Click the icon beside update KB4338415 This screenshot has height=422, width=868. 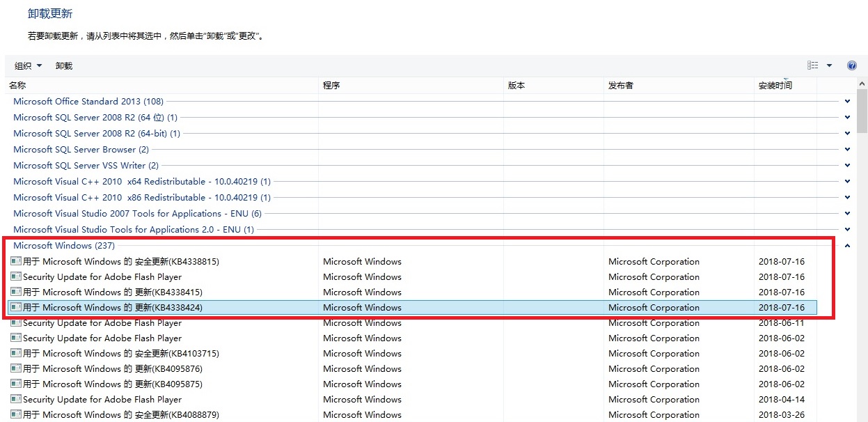(x=16, y=292)
